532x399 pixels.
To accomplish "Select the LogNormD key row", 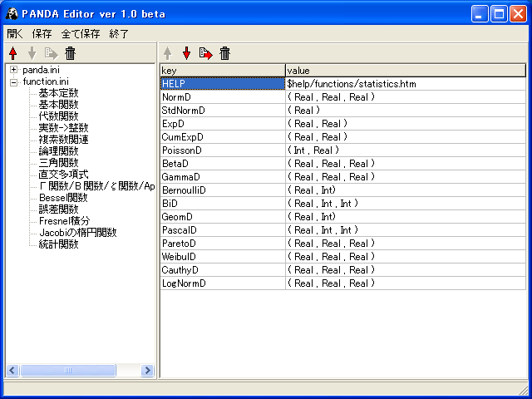I will (x=223, y=283).
